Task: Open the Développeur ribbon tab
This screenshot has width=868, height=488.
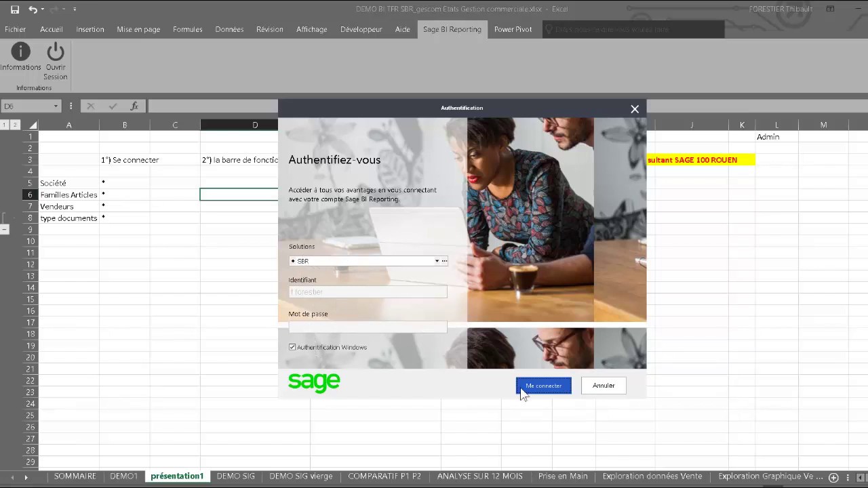Action: click(x=361, y=29)
